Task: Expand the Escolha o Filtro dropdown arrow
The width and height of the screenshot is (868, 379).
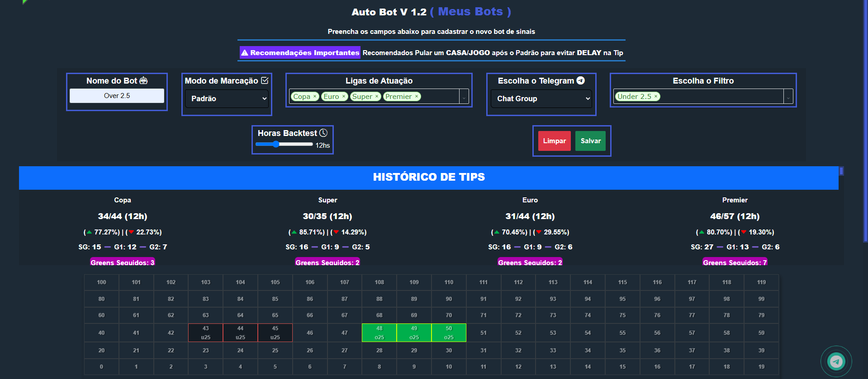Action: coord(788,97)
